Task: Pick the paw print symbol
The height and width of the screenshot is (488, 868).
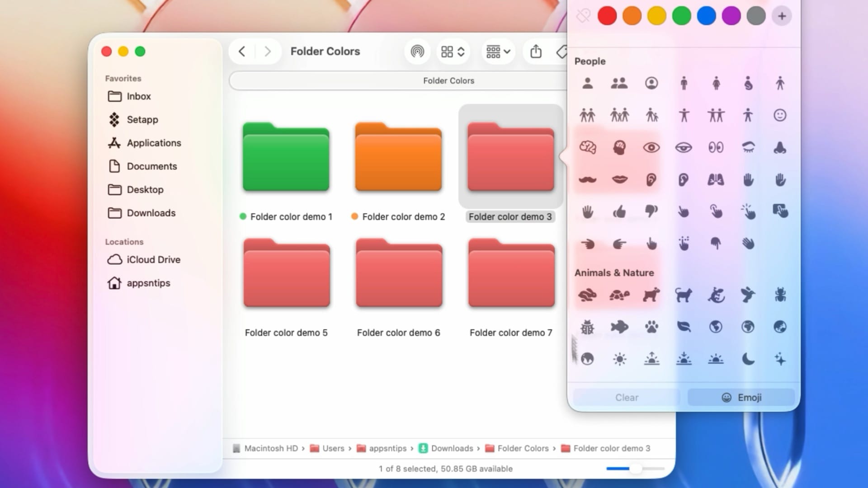Action: (651, 326)
